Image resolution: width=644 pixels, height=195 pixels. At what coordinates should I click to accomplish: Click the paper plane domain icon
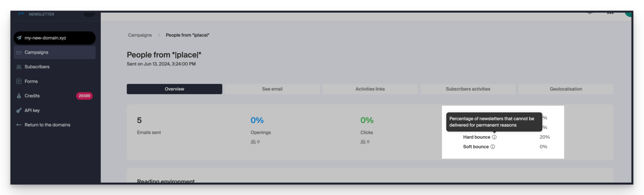[19, 38]
